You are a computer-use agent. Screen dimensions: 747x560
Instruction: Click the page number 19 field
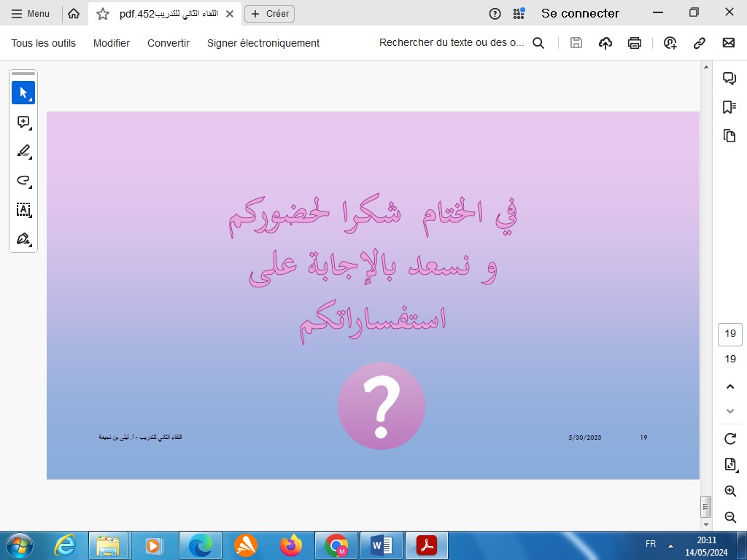(x=729, y=334)
